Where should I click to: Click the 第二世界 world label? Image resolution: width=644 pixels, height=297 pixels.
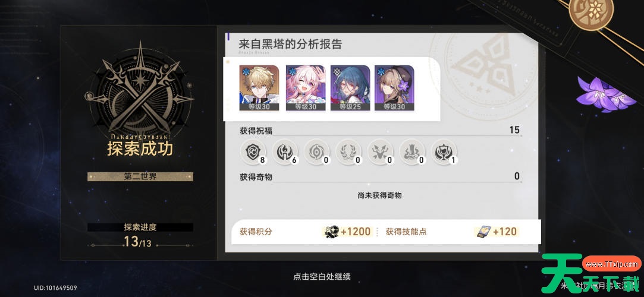140,177
